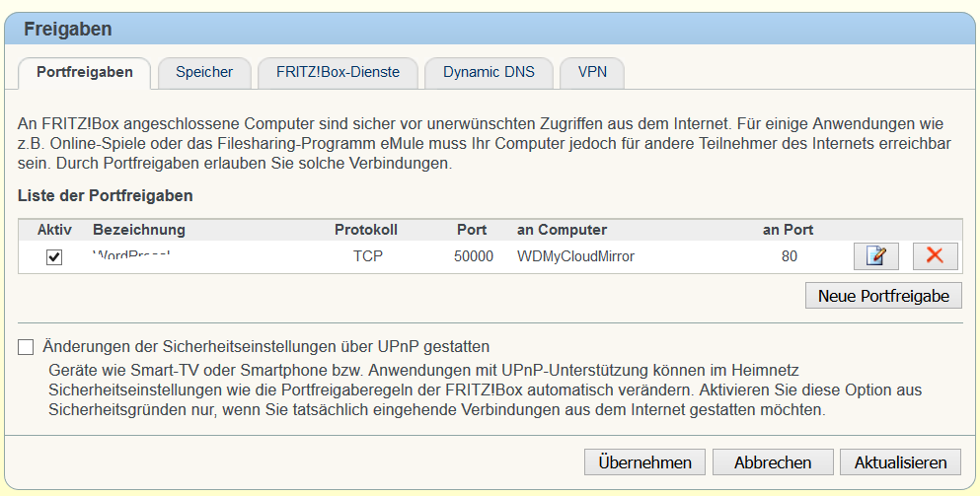
Task: Click the Neue Portfreigabe button
Action: pos(883,295)
